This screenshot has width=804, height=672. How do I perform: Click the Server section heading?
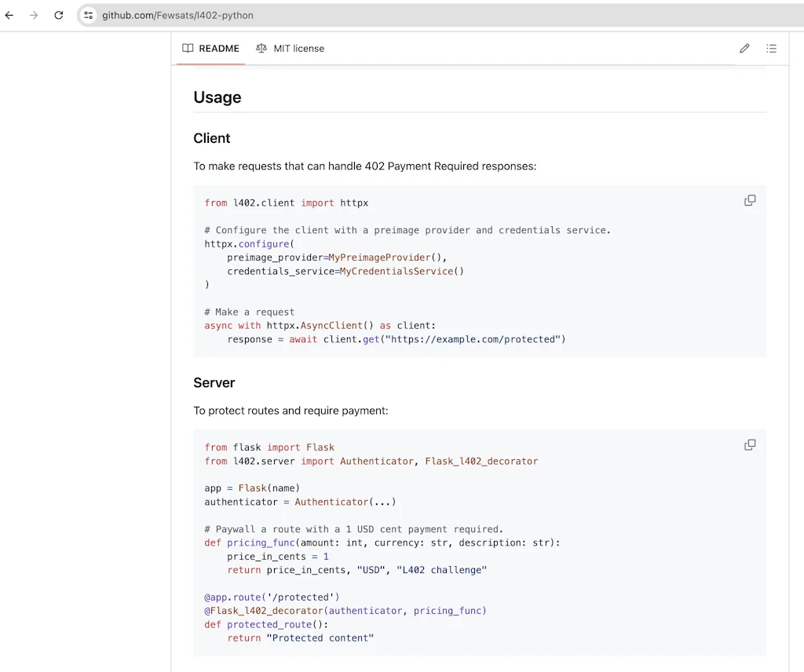214,382
